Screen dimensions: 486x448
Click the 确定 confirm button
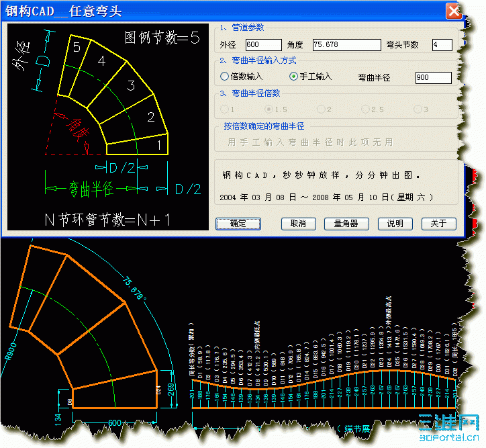238,224
